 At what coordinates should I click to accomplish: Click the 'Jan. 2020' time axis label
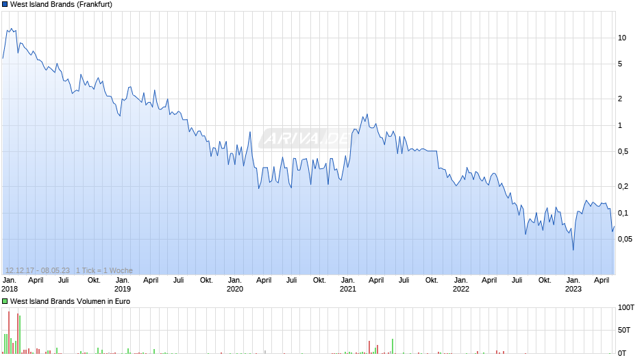point(235,285)
